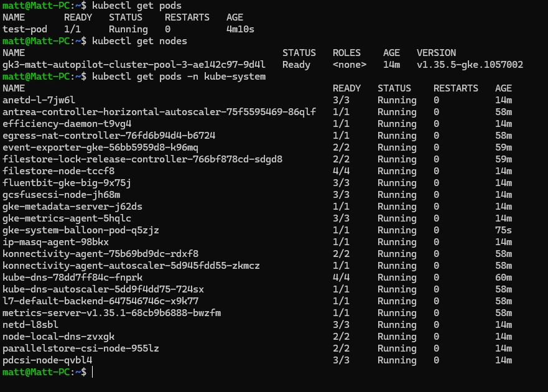The height and width of the screenshot is (392, 548).
Task: Select pod gke-metadata-server-j62ds
Action: coord(72,207)
